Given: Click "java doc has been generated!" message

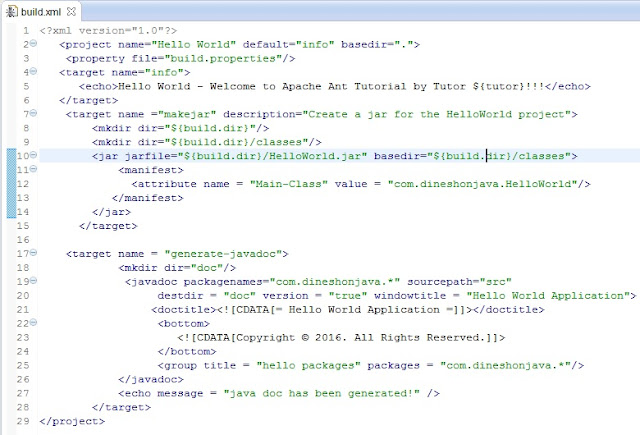Looking at the screenshot, I should coord(322,393).
